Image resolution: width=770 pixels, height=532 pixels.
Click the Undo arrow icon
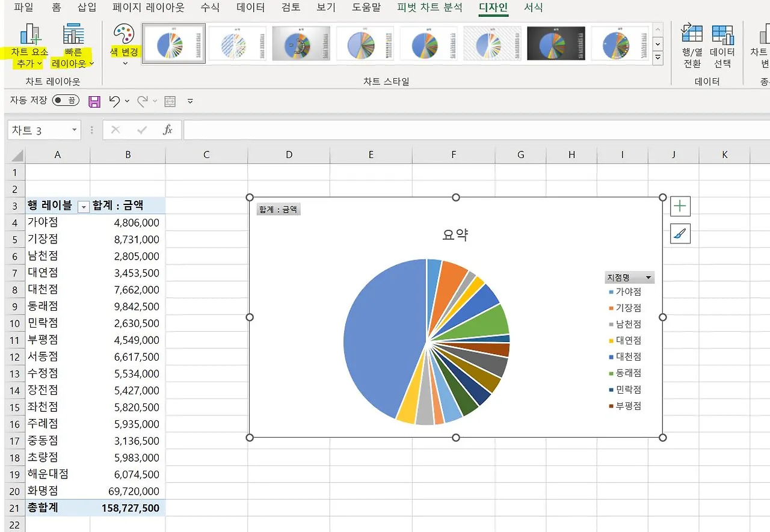(x=114, y=101)
